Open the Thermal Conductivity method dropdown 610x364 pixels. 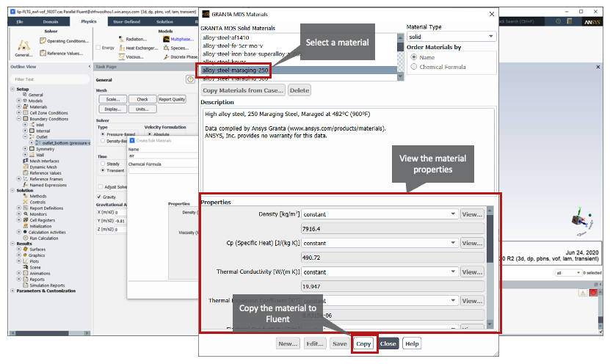[379, 272]
